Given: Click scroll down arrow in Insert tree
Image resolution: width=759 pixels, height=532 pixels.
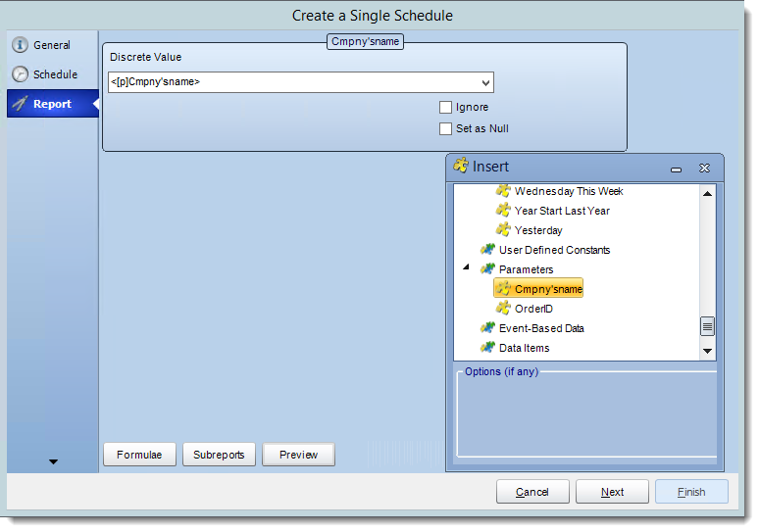Looking at the screenshot, I should tap(707, 351).
